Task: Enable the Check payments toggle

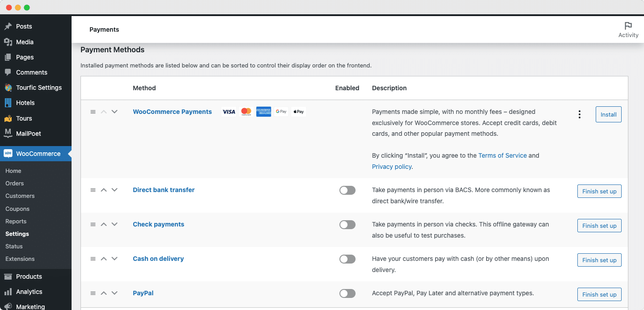Action: tap(347, 225)
